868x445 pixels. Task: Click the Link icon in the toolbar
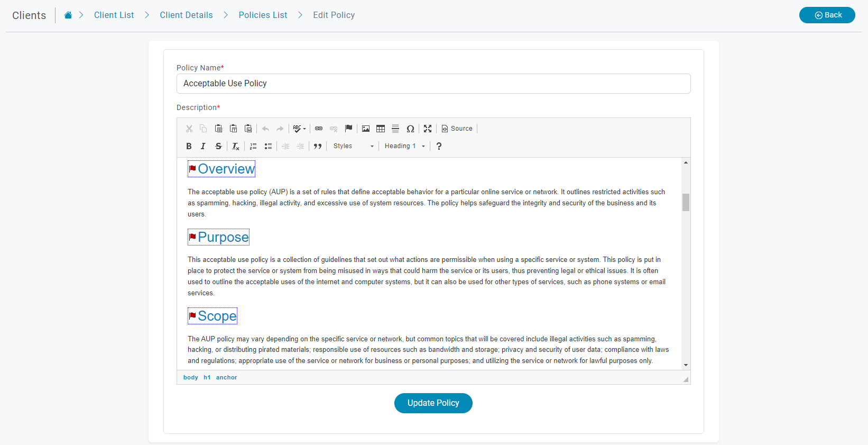(319, 129)
